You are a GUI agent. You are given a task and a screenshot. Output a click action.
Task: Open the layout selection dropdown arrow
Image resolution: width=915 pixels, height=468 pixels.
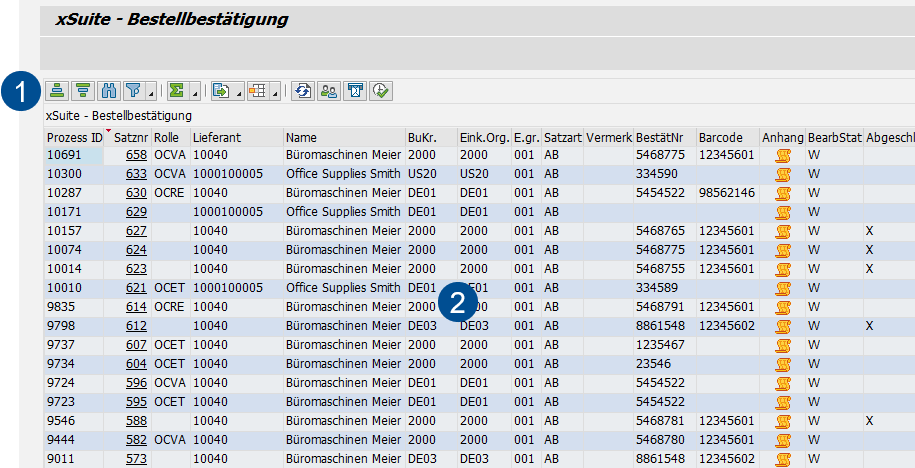click(273, 93)
